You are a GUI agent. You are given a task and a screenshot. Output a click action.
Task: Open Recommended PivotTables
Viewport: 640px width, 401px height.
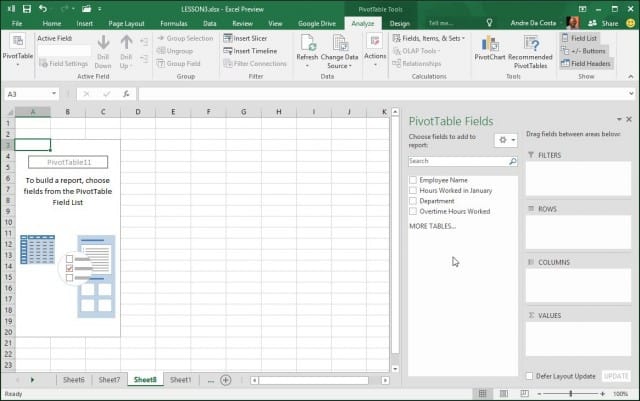tap(530, 51)
